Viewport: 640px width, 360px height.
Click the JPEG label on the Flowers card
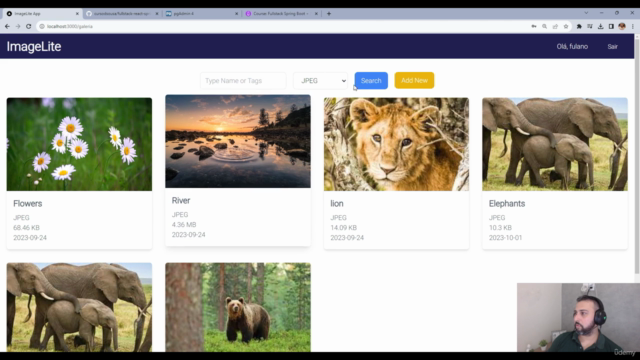pyautogui.click(x=21, y=218)
